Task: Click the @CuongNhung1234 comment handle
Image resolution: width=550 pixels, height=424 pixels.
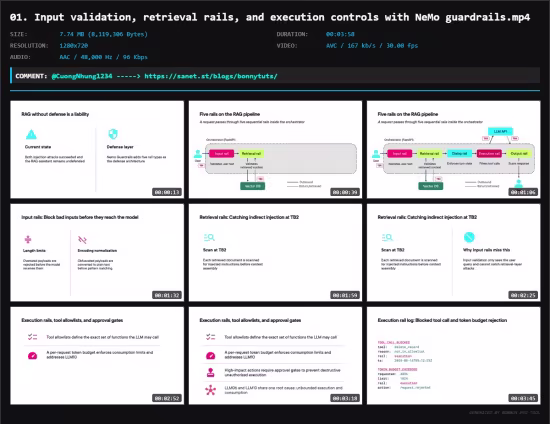Action: [82, 76]
